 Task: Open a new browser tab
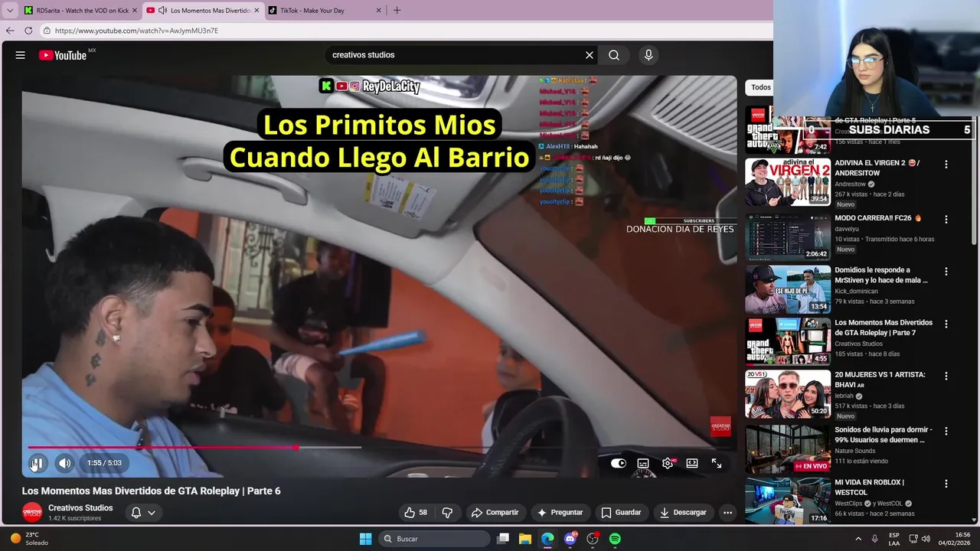click(397, 11)
